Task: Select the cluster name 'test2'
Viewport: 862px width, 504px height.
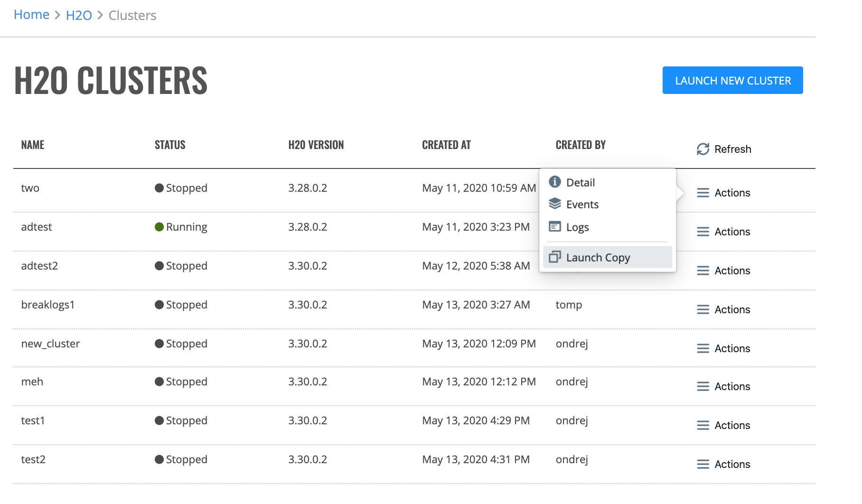Action: [33, 459]
